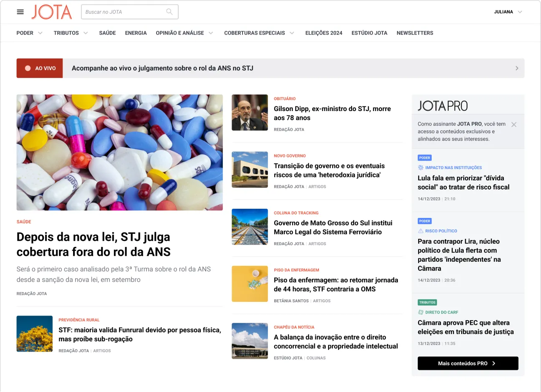Open the Direto do CARF label
The image size is (541, 392).
[442, 312]
